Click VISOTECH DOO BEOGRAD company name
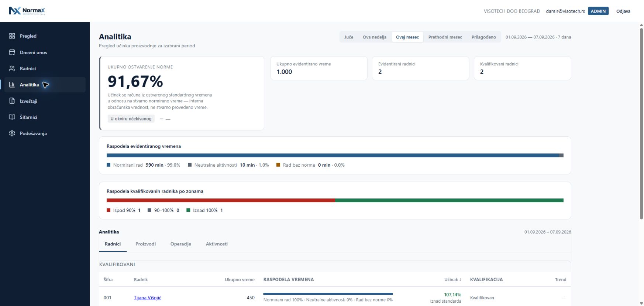 (x=512, y=11)
